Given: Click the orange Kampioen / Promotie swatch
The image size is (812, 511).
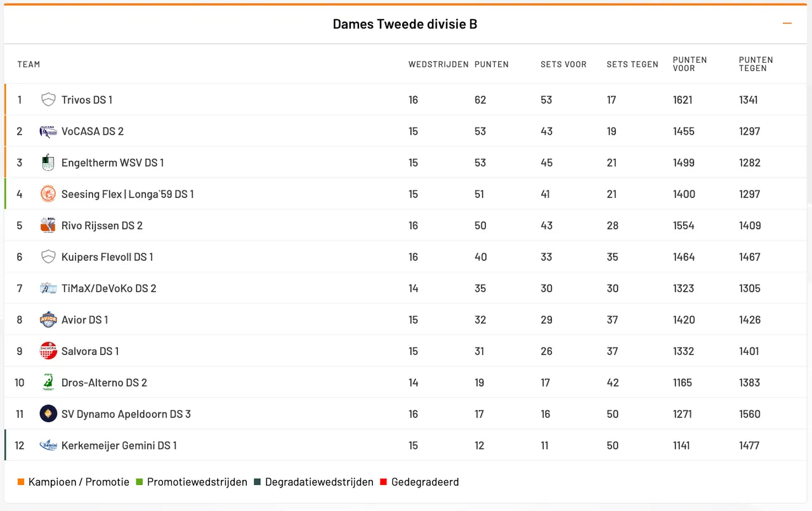Looking at the screenshot, I should pos(21,482).
